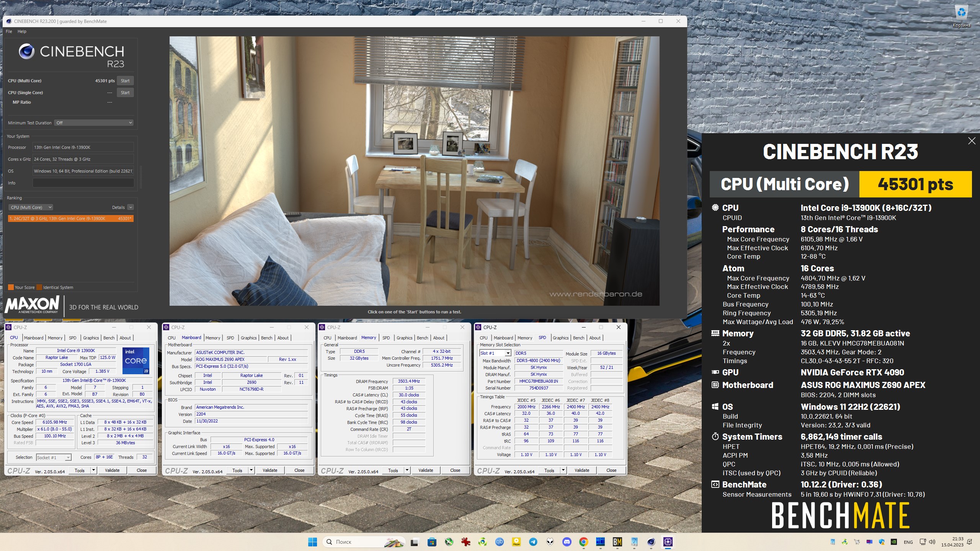Start the CPU Multi Core test
Image resolution: width=980 pixels, height=551 pixels.
pos(125,81)
